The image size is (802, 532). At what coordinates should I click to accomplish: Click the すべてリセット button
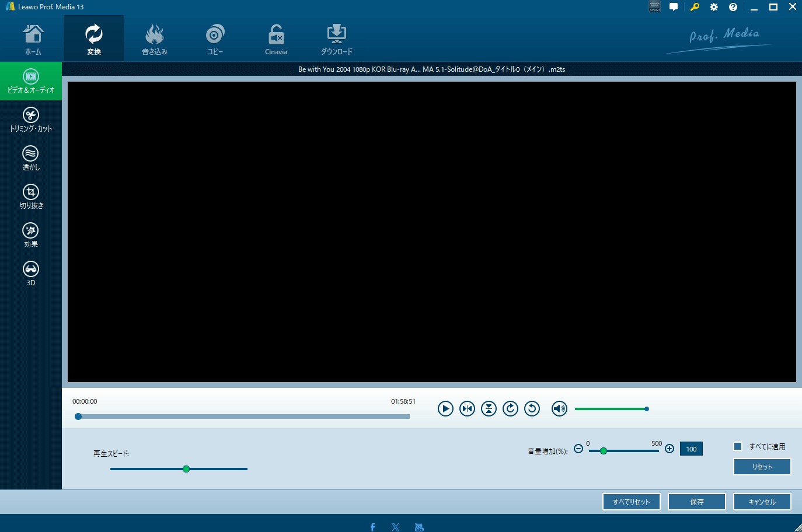[632, 502]
